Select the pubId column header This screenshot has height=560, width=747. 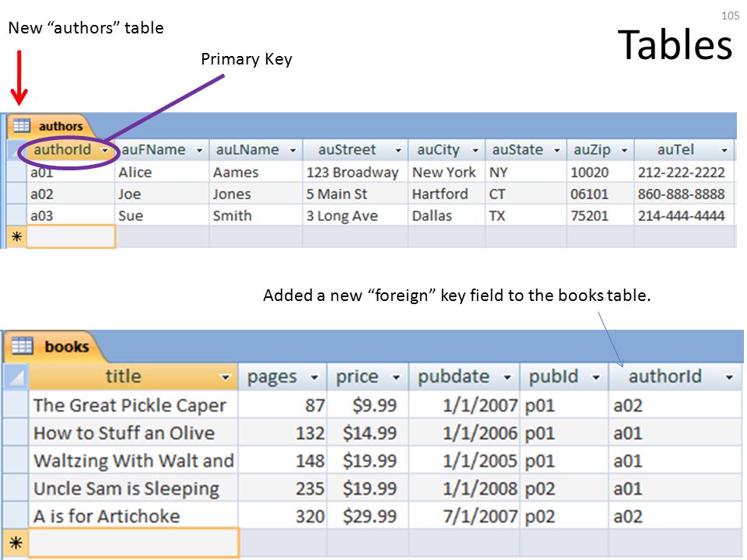coord(564,376)
